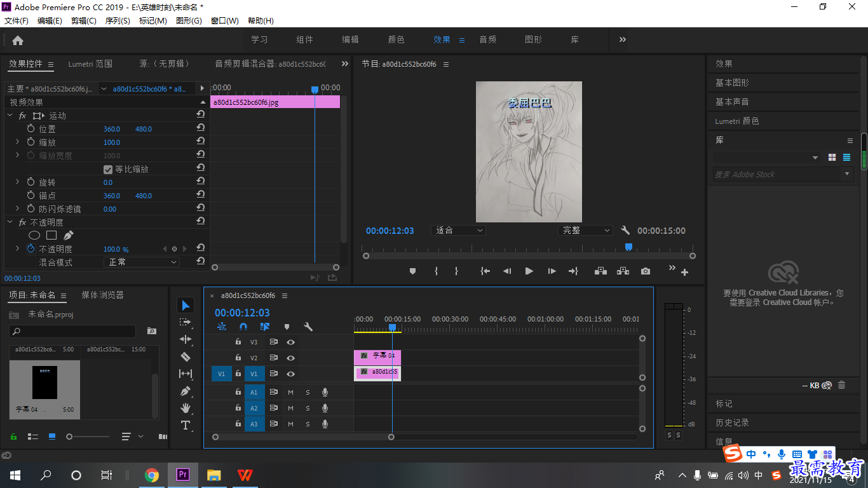The width and height of the screenshot is (868, 488).
Task: Delete library item with trash icon
Action: pos(841,385)
